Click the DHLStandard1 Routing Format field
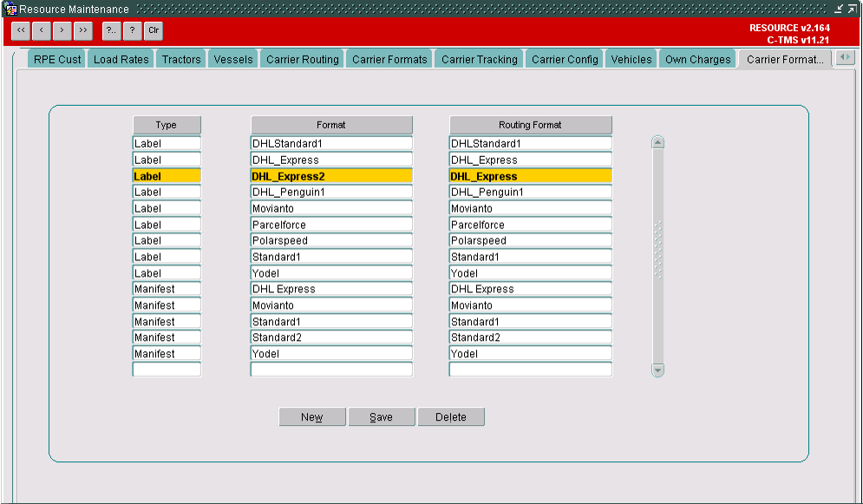Screen dimensions: 863x504 click(x=531, y=144)
